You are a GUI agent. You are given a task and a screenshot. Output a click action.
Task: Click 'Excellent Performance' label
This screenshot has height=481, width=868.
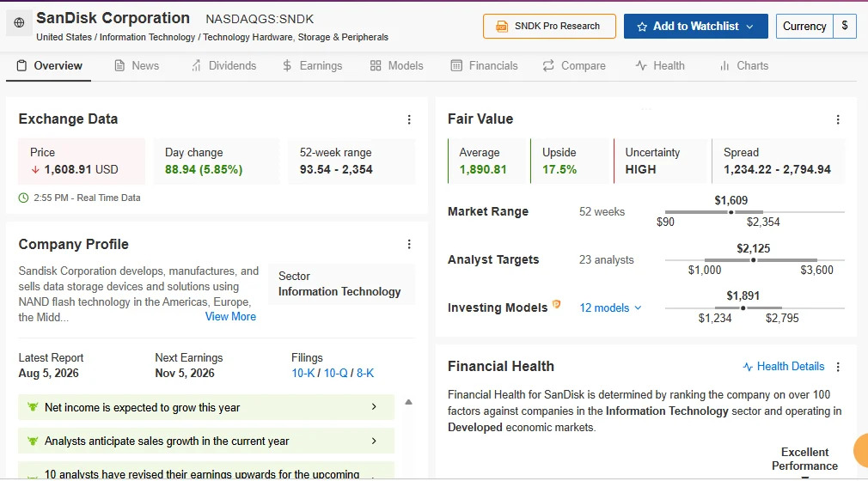[805, 459]
